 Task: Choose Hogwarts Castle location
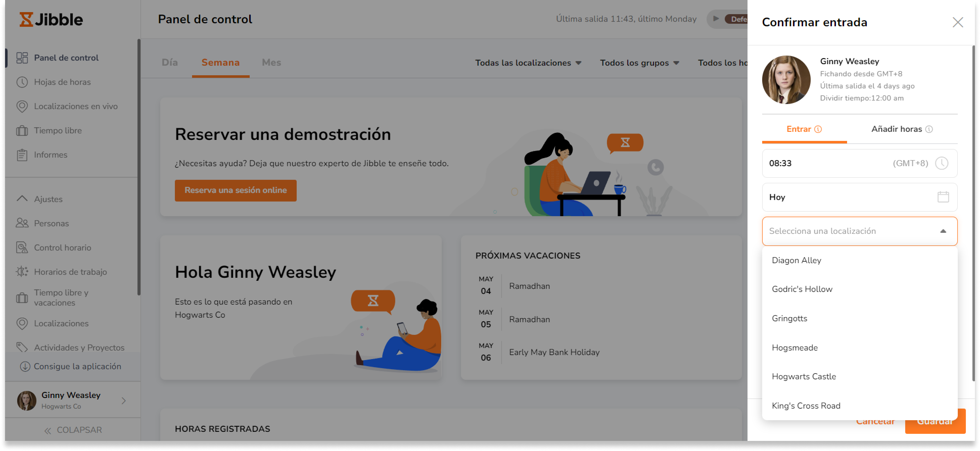pos(860,377)
